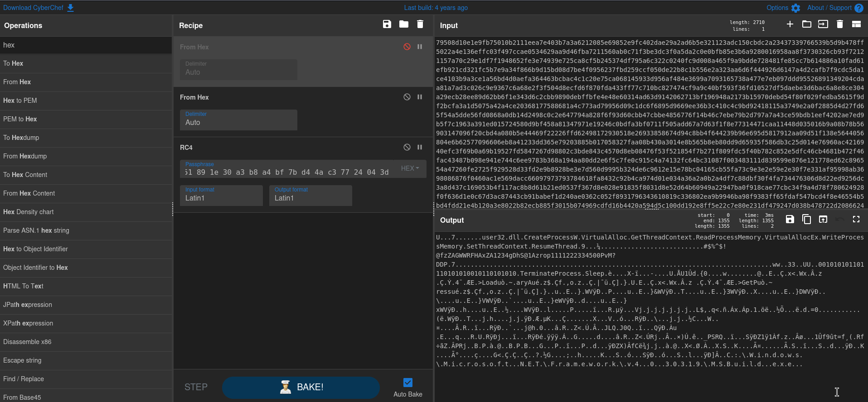This screenshot has width=868, height=402.
Task: Select Hex Density chart operation
Action: point(86,212)
